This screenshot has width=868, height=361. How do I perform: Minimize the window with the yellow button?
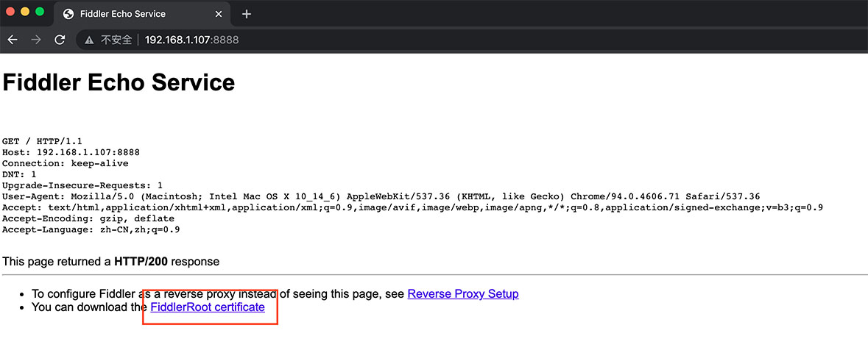pyautogui.click(x=25, y=12)
